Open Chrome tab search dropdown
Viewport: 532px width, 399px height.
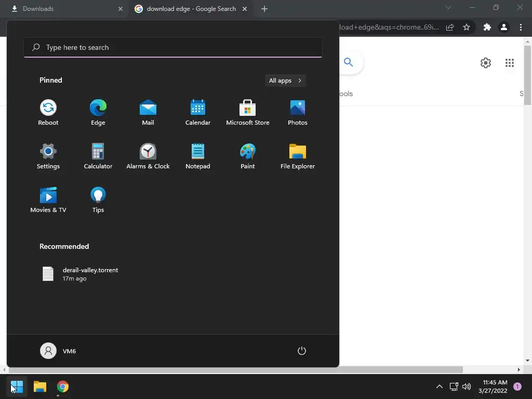coord(448,7)
